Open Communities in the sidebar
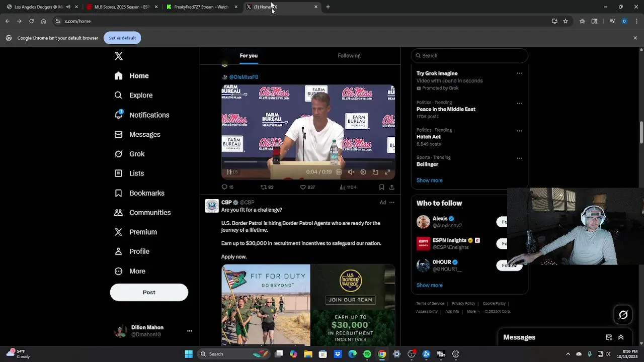Screen dimensions: 644x362 click(142, 213)
